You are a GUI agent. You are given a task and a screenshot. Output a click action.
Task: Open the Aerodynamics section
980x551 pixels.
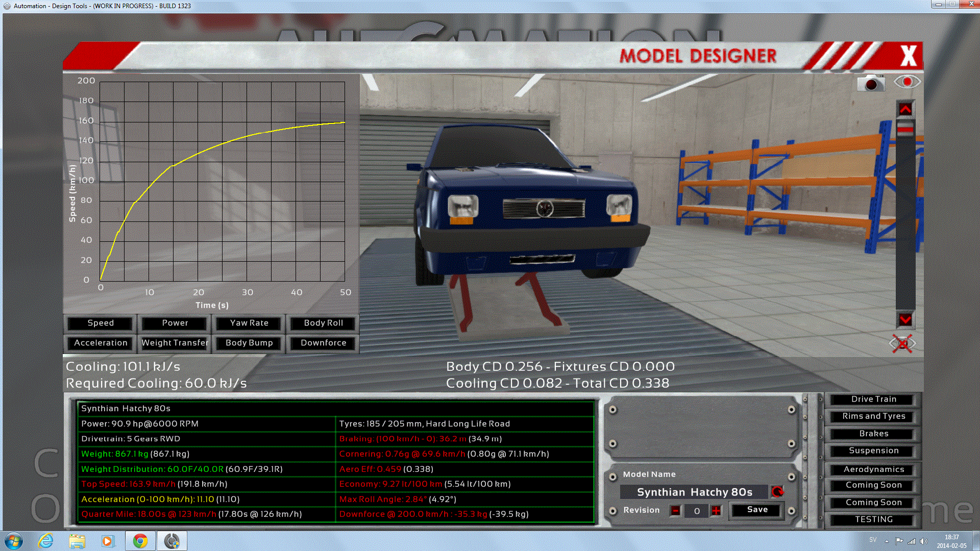coord(873,469)
